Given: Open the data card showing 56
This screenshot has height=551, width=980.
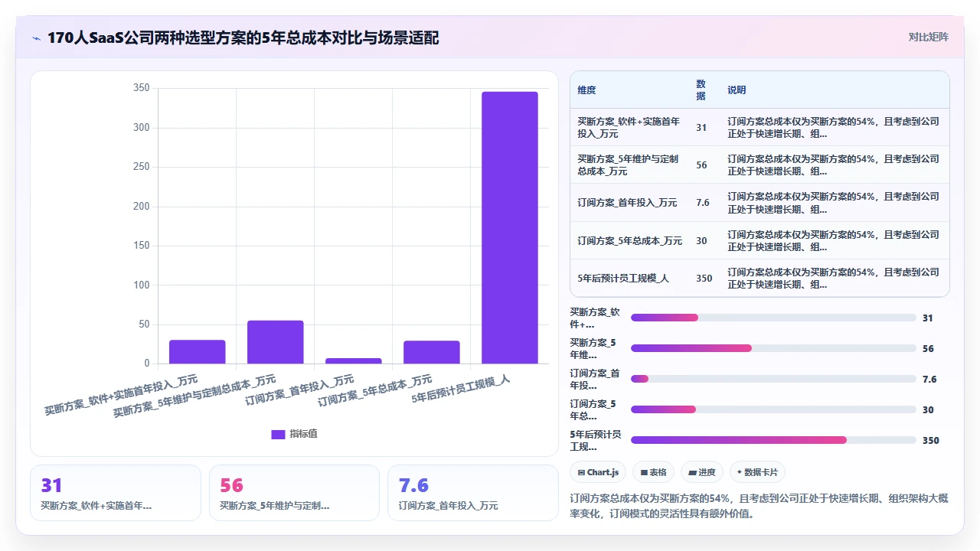Looking at the screenshot, I should (x=294, y=493).
